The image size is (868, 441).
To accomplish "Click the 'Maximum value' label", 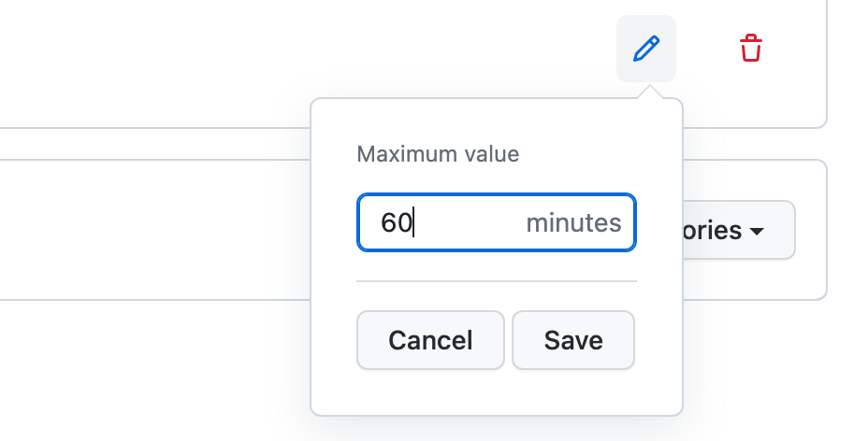I will [438, 154].
